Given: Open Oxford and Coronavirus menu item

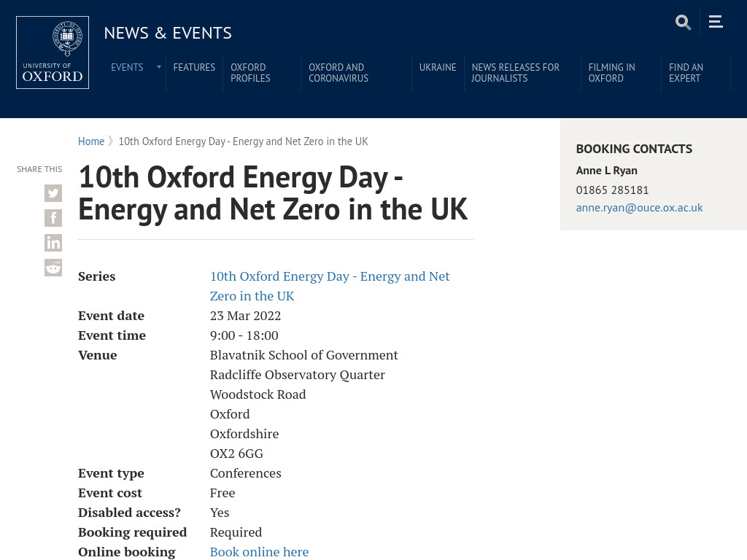Looking at the screenshot, I should (338, 73).
